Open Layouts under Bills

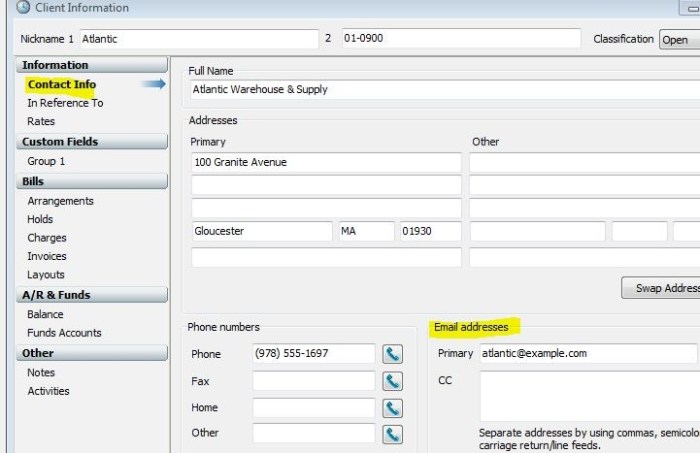tap(46, 274)
